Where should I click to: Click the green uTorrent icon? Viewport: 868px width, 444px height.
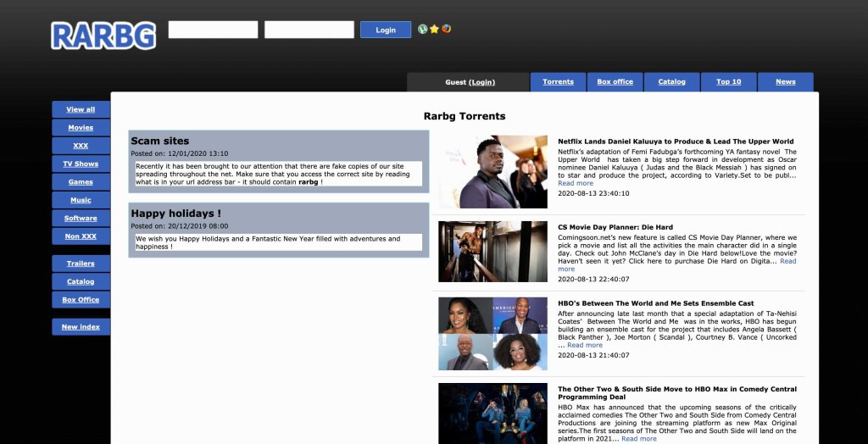[x=423, y=29]
